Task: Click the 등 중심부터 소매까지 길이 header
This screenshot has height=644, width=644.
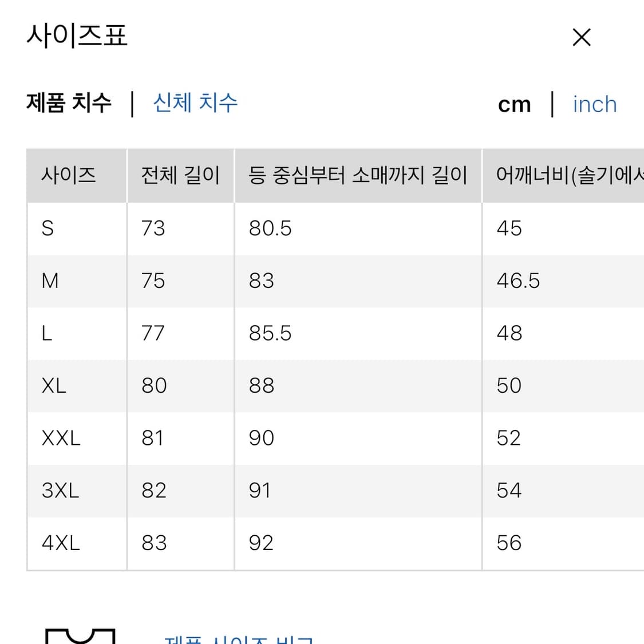Action: click(358, 176)
